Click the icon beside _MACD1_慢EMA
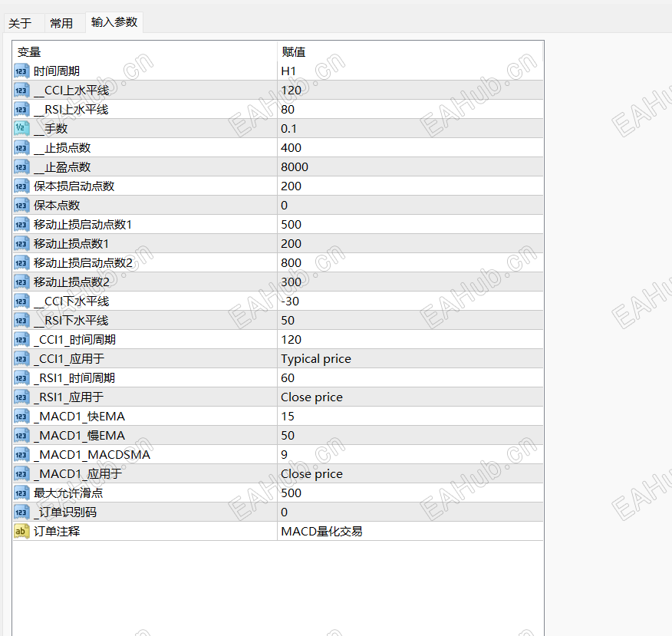672x636 pixels. click(21, 436)
